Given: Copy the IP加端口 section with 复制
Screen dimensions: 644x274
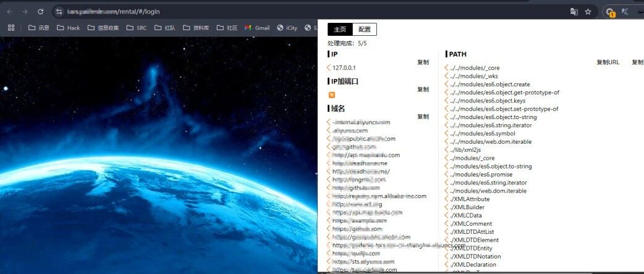Looking at the screenshot, I should [x=423, y=89].
